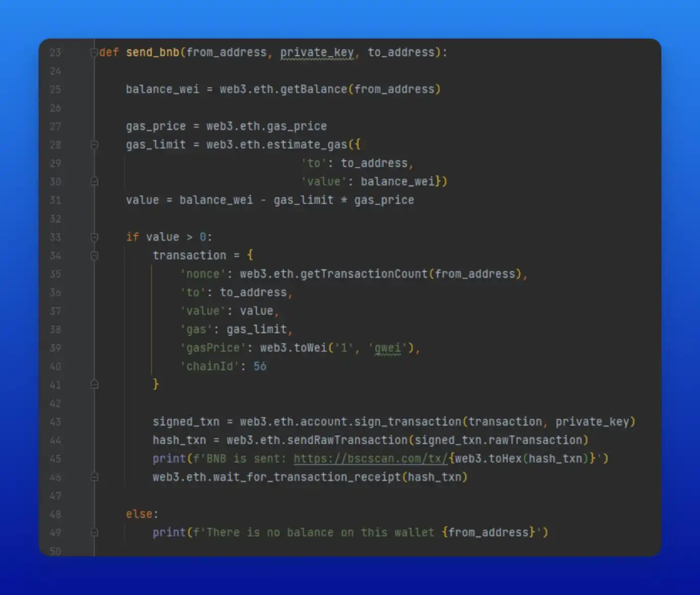Collapse the 'if value > 0' block fold marker
Image resolution: width=700 pixels, height=595 pixels.
[94, 237]
